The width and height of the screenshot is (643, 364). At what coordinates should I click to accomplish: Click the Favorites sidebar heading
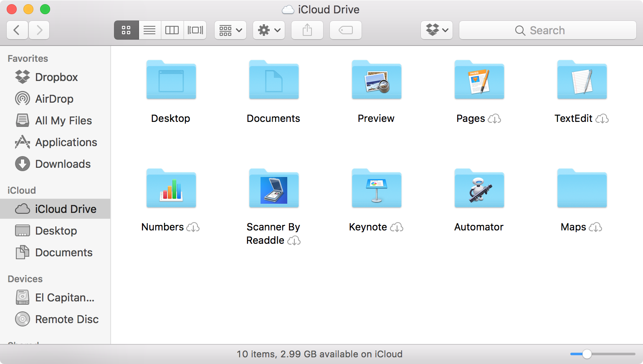[28, 58]
